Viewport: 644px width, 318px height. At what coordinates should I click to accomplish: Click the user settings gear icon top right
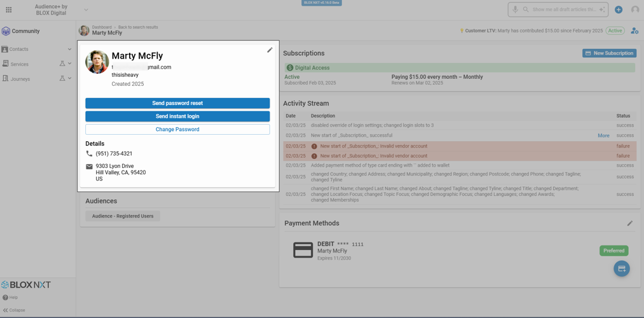(634, 31)
